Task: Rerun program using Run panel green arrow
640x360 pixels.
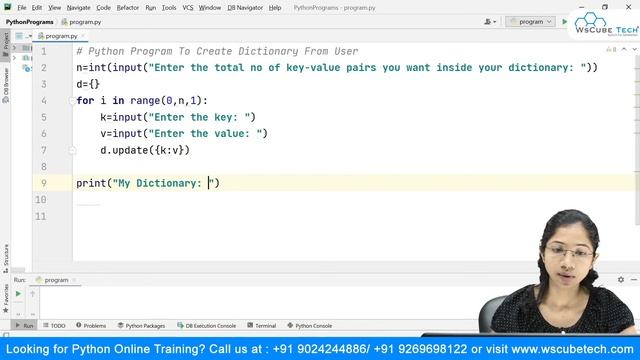Action: (x=18, y=293)
